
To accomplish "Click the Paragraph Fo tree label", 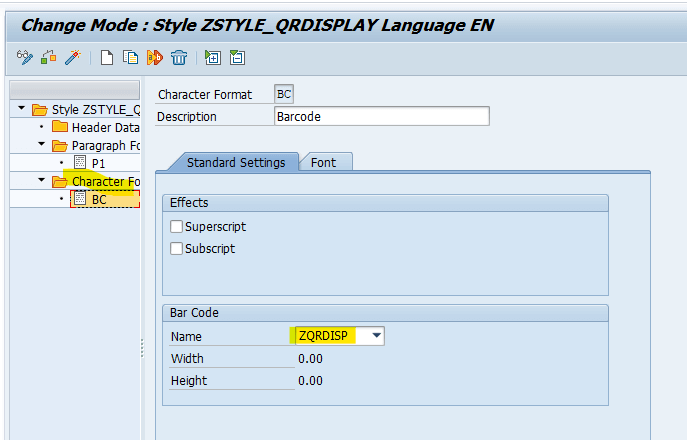I will (106, 145).
